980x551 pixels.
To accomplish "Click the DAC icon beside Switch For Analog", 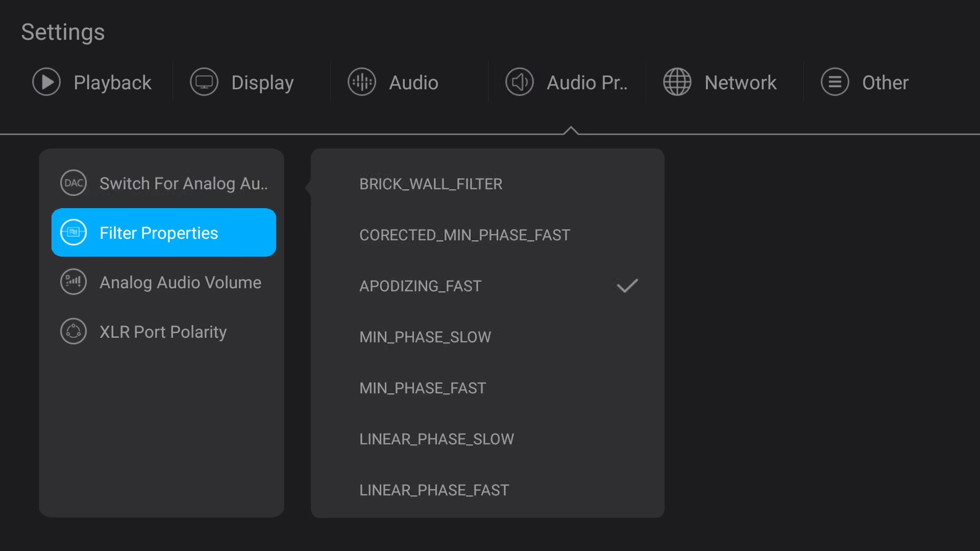I will pos(73,183).
